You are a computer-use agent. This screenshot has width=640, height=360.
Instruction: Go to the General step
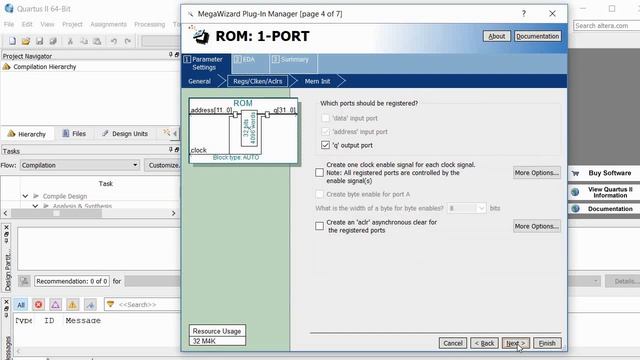click(200, 81)
